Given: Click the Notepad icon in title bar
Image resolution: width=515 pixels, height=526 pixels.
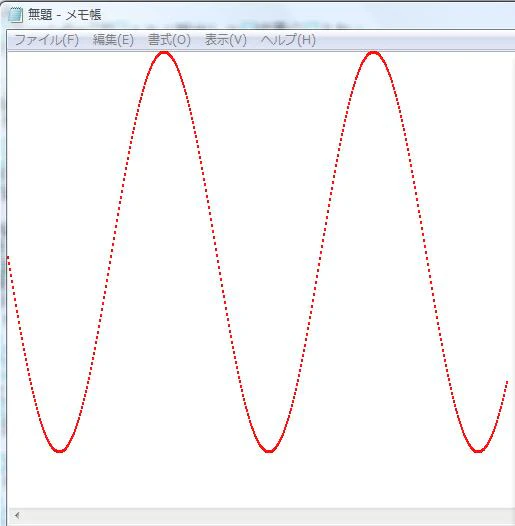Looking at the screenshot, I should coord(15,15).
